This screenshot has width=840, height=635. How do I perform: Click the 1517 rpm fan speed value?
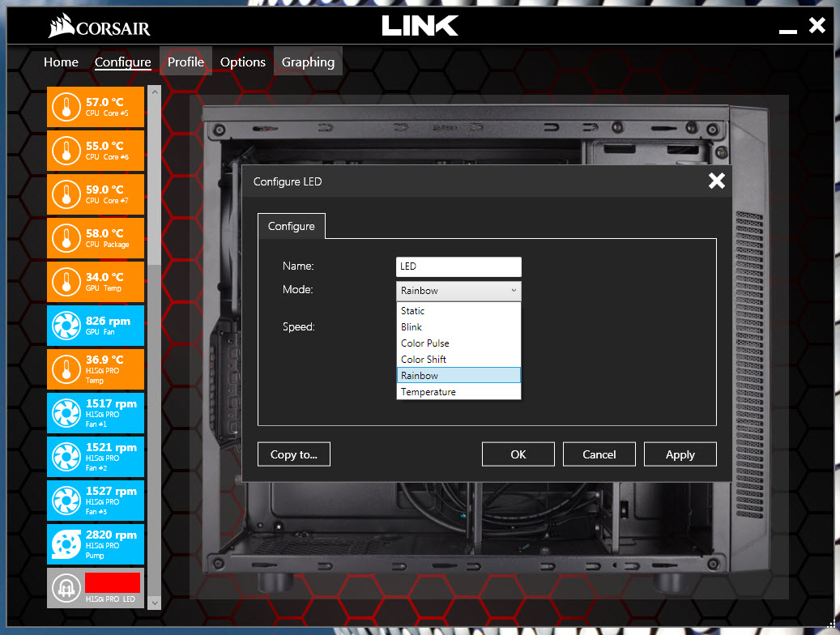pyautogui.click(x=112, y=403)
